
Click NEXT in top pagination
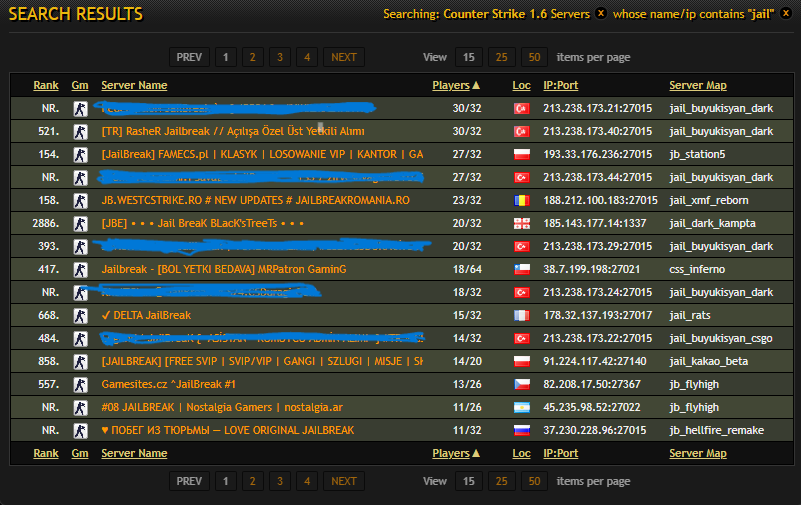(344, 57)
